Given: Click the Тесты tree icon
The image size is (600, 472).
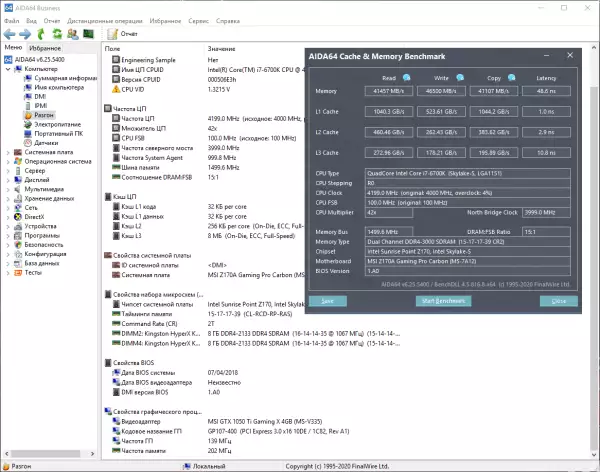Looking at the screenshot, I should click(x=18, y=273).
